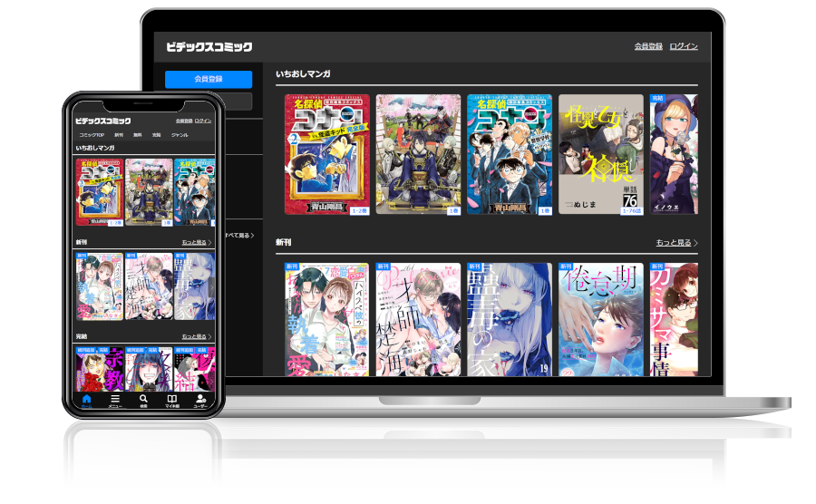
Task: Click the いちおしマンガ heading on laptop
Action: click(303, 74)
